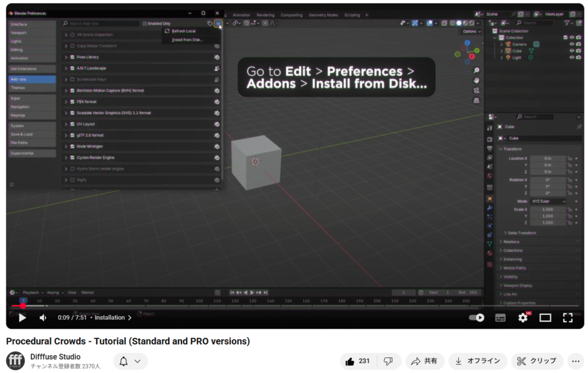The height and width of the screenshot is (373, 588).
Task: Open the Difffuse Studio channel link
Action: (x=56, y=357)
